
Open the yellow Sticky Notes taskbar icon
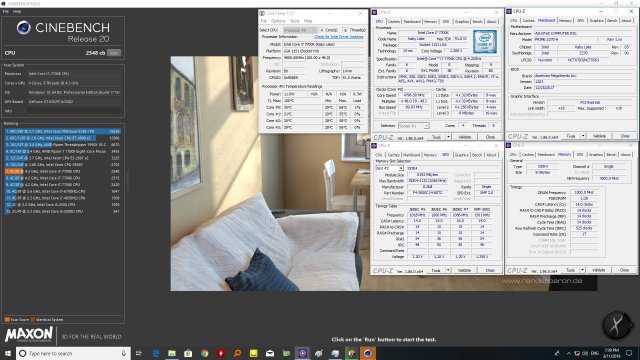coord(253,353)
